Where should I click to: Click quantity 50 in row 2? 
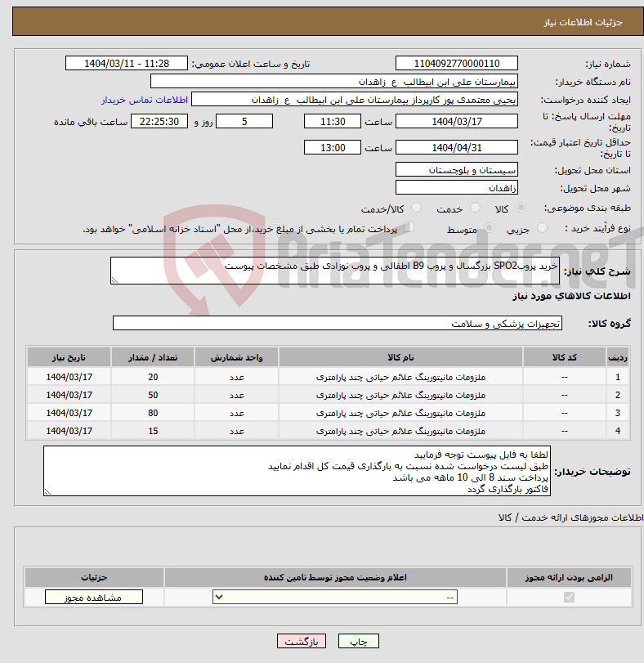pyautogui.click(x=153, y=395)
